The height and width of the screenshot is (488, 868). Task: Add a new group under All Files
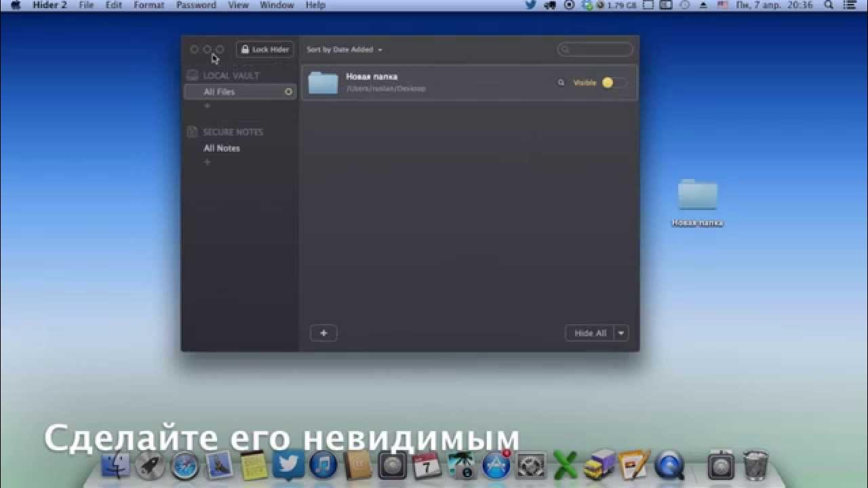coord(208,106)
